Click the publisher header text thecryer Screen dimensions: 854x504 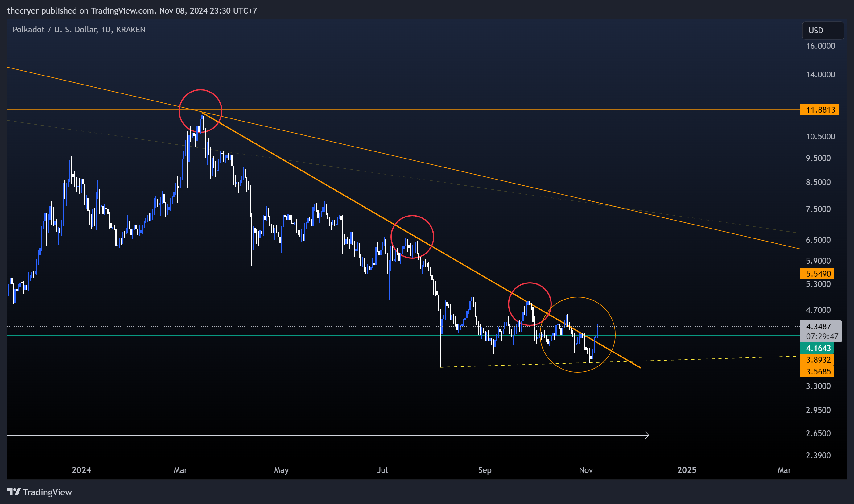coord(23,10)
